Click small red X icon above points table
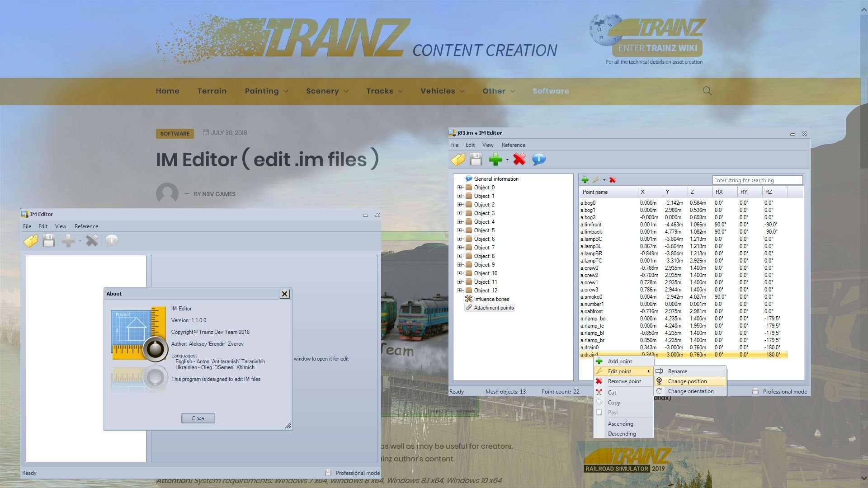 click(613, 180)
